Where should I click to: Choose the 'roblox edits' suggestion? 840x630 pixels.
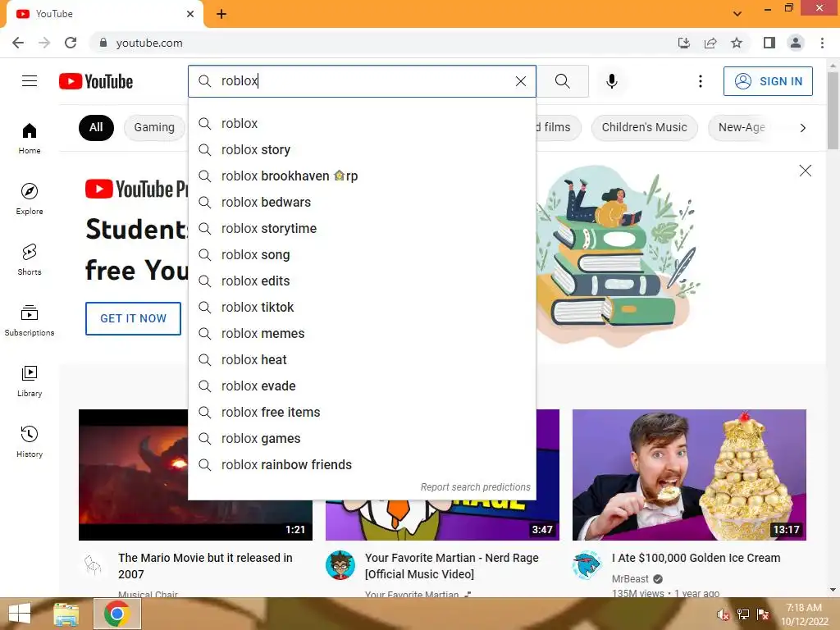pos(362,281)
